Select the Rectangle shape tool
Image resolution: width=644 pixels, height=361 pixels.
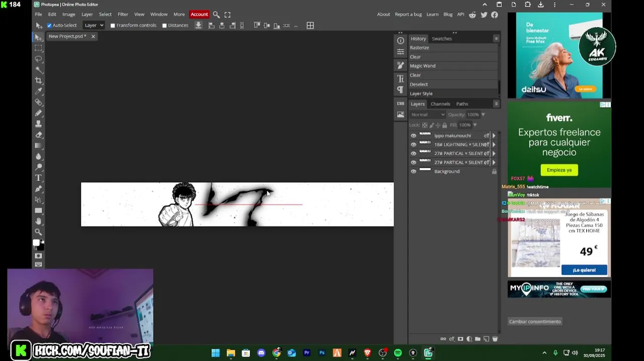coord(38,211)
